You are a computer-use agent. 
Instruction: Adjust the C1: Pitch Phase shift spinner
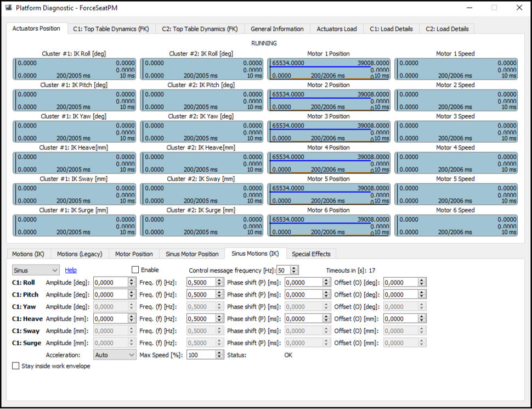327,294
